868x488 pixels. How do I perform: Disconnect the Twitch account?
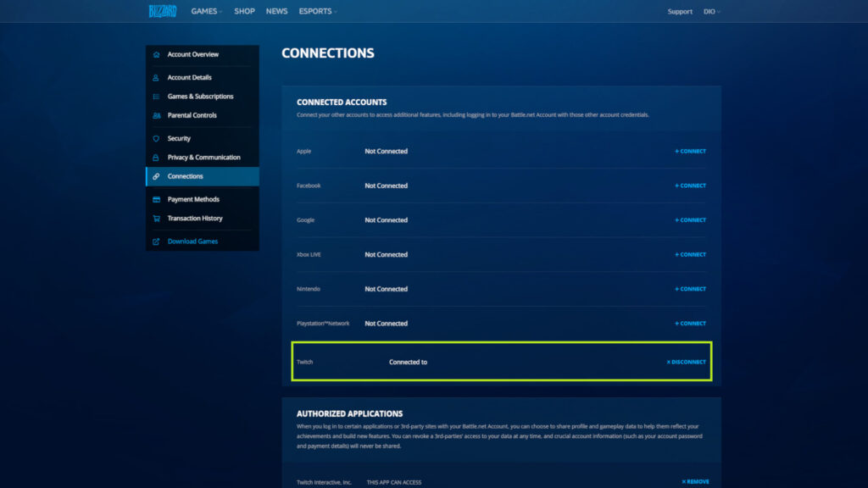pyautogui.click(x=687, y=362)
